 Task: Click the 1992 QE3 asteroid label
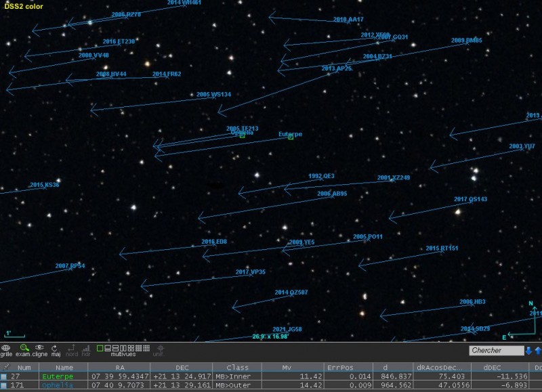321,176
